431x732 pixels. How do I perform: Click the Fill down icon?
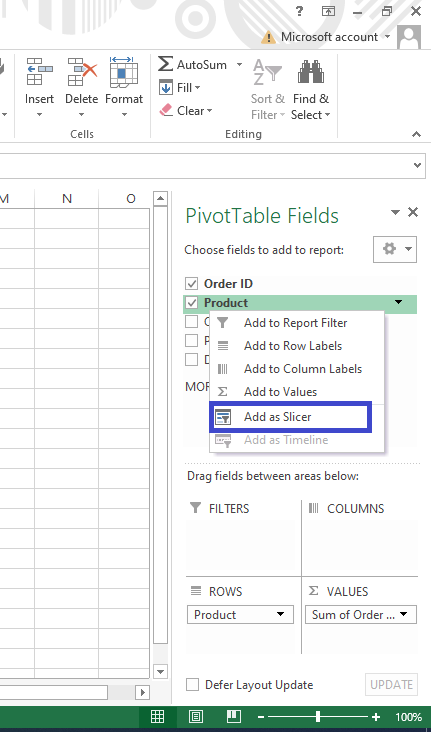point(166,87)
